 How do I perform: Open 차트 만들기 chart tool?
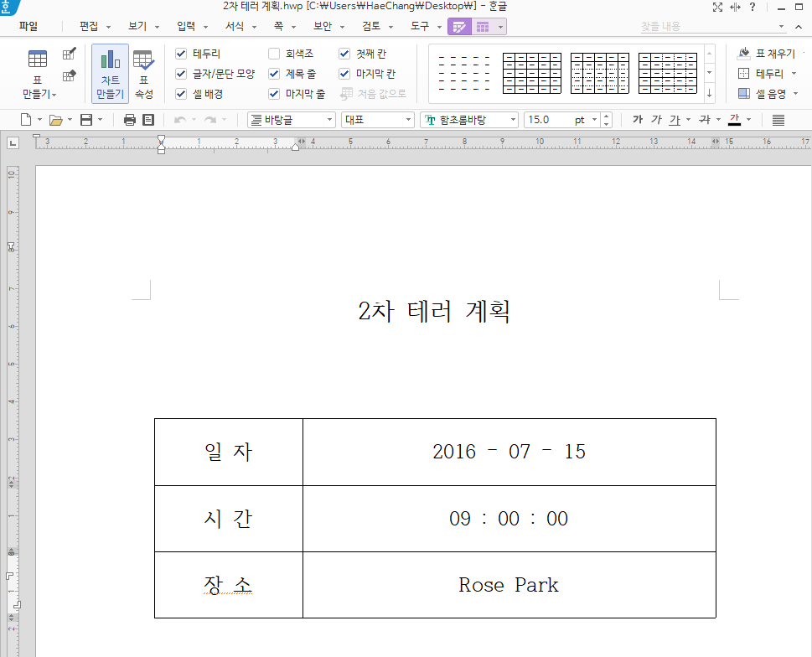[111, 74]
